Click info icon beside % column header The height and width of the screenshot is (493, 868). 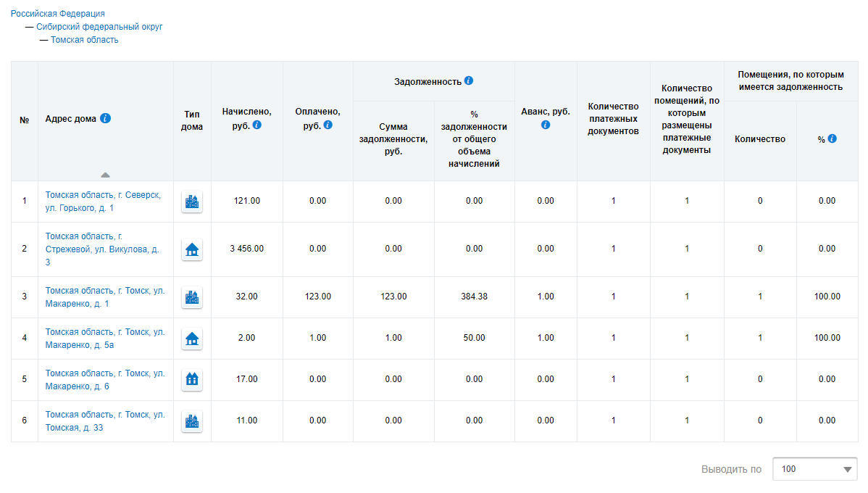point(832,138)
